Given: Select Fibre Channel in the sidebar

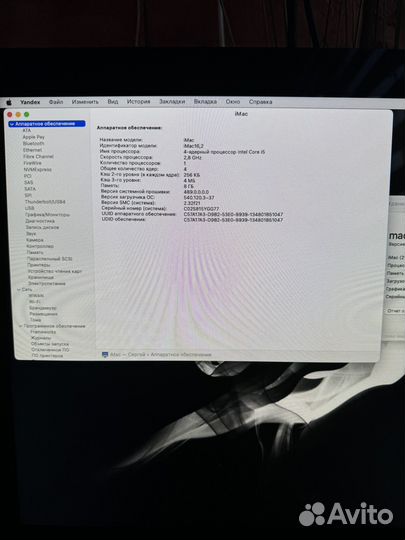Looking at the screenshot, I should tap(38, 156).
